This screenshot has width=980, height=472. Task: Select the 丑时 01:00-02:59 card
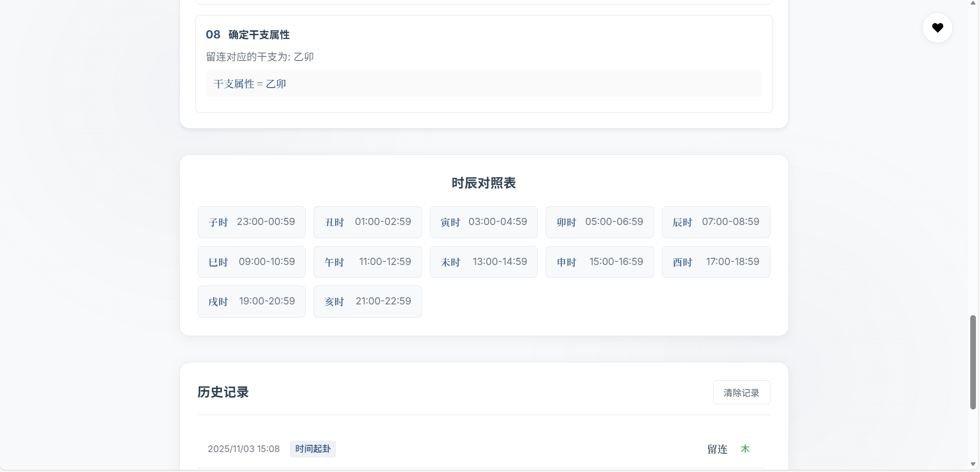click(x=367, y=222)
